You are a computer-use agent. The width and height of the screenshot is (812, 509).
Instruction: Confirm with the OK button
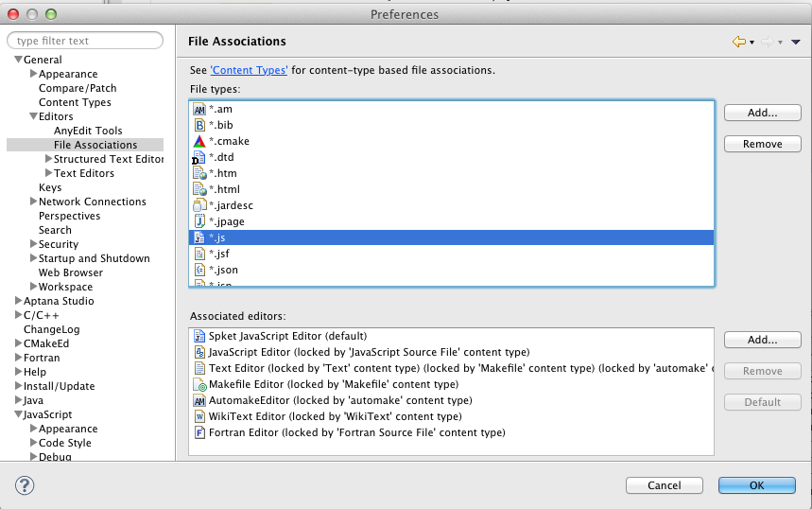tap(756, 485)
